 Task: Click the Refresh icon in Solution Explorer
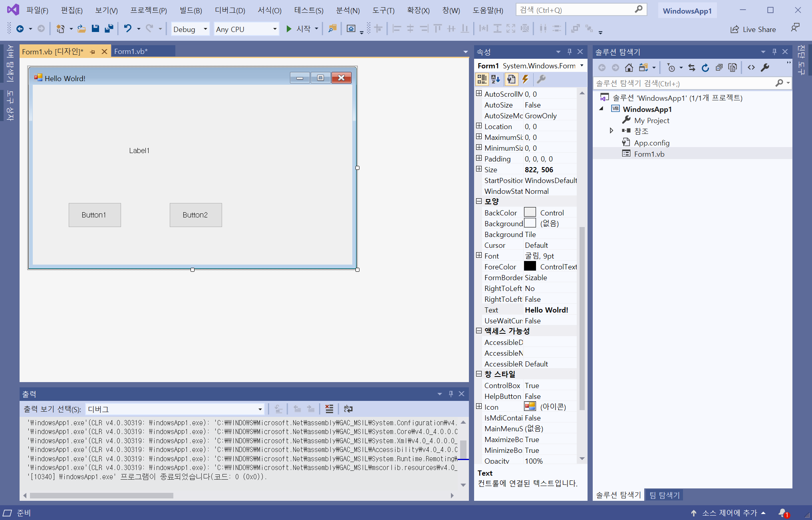pyautogui.click(x=705, y=68)
